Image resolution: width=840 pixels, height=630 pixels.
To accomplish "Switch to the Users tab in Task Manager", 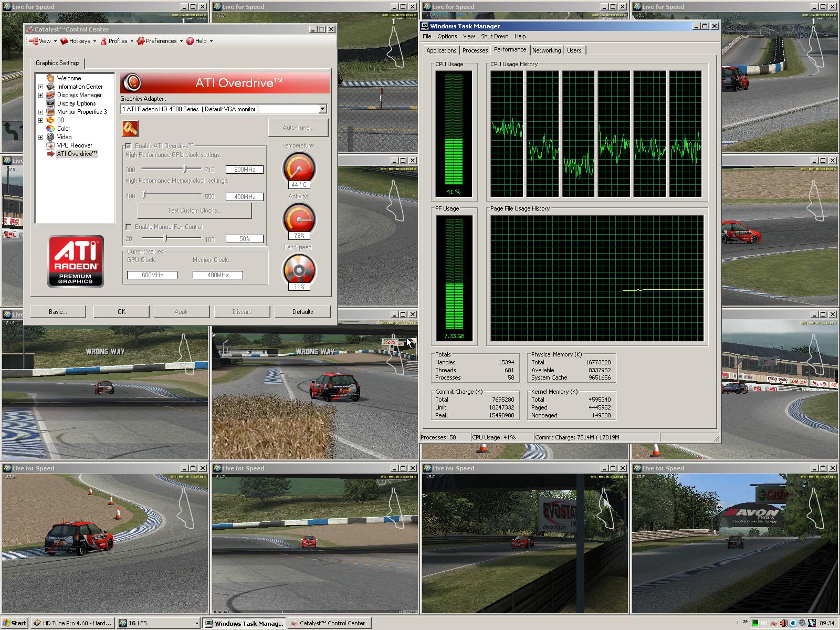I will (574, 50).
